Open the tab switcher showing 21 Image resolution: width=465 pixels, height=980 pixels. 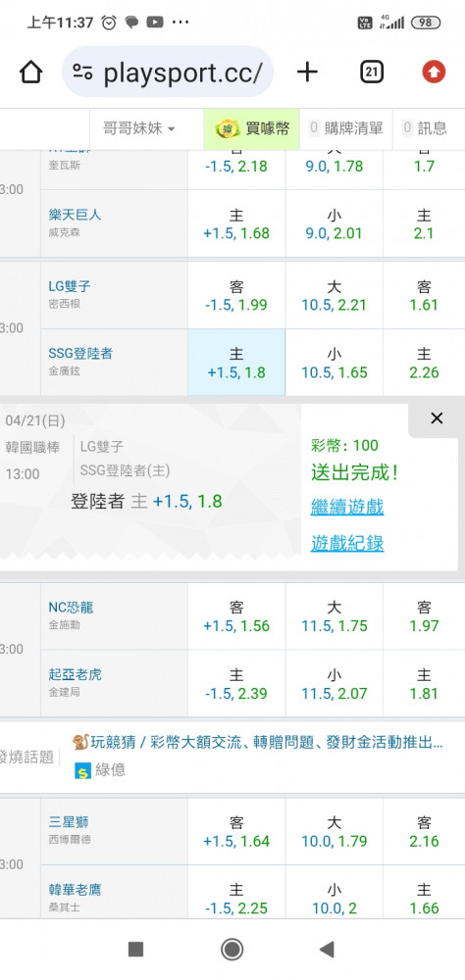[371, 73]
